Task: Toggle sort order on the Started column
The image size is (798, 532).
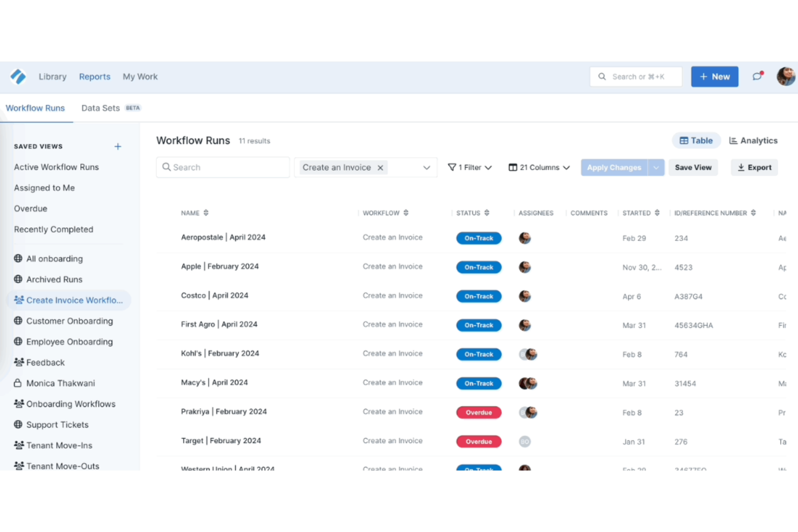Action: [658, 212]
